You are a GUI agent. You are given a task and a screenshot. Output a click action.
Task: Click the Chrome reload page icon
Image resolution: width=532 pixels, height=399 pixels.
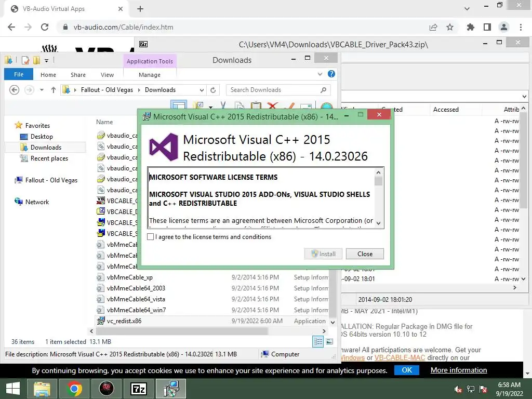(45, 27)
